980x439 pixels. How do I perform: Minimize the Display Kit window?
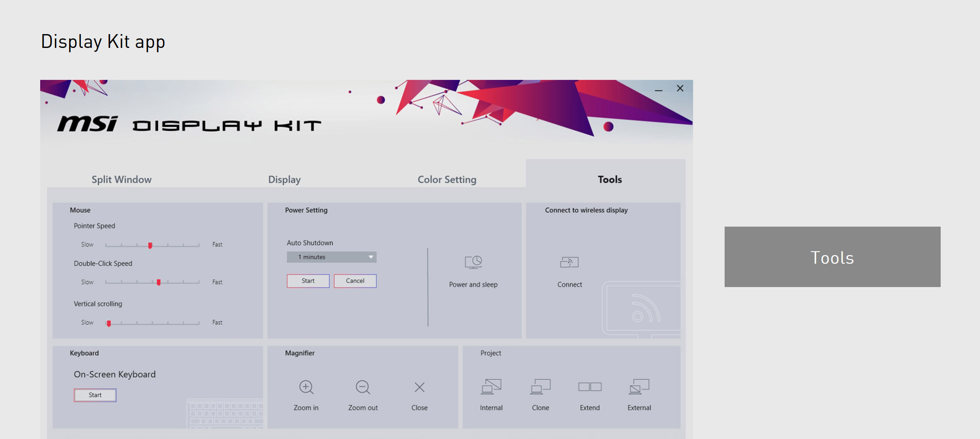(x=659, y=89)
